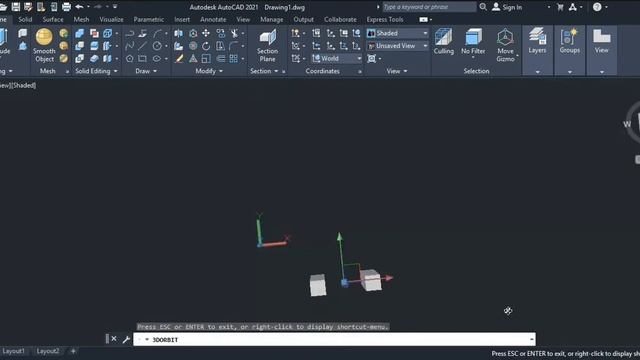Open the No Filter selection dropdown

click(x=473, y=43)
